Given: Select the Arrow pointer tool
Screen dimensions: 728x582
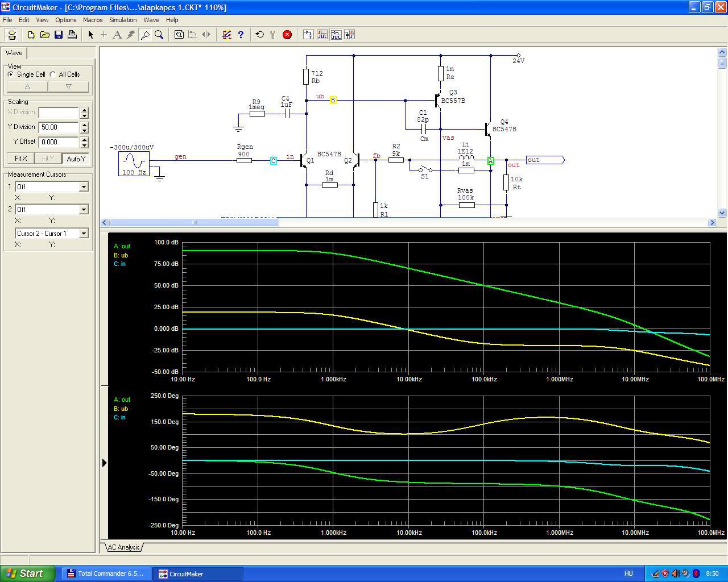Looking at the screenshot, I should coord(90,35).
